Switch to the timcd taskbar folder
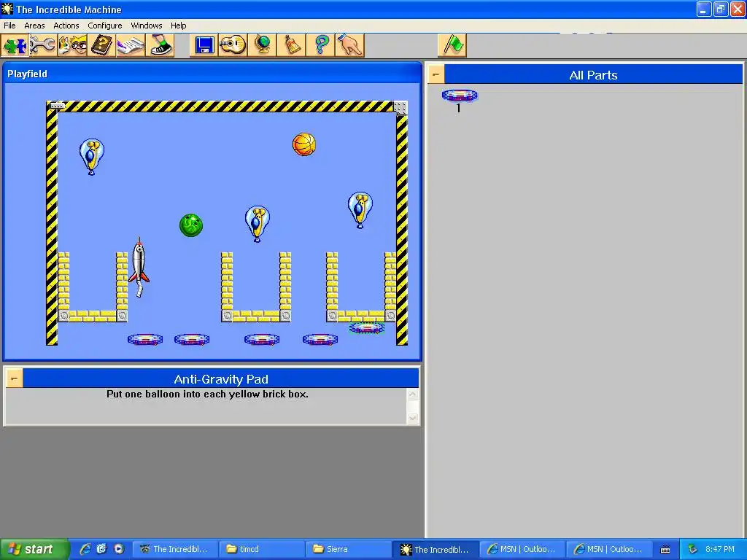747x560 pixels. coord(262,549)
